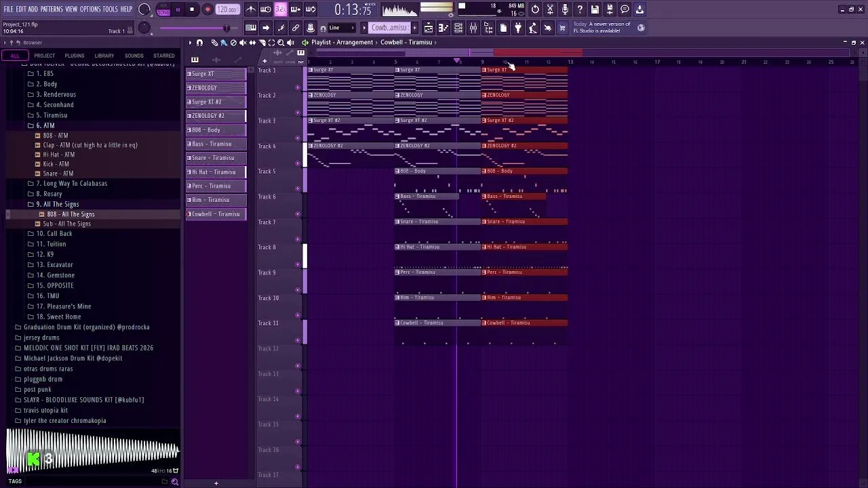The image size is (868, 488).
Task: Open help with the question mark icon
Action: (580, 9)
